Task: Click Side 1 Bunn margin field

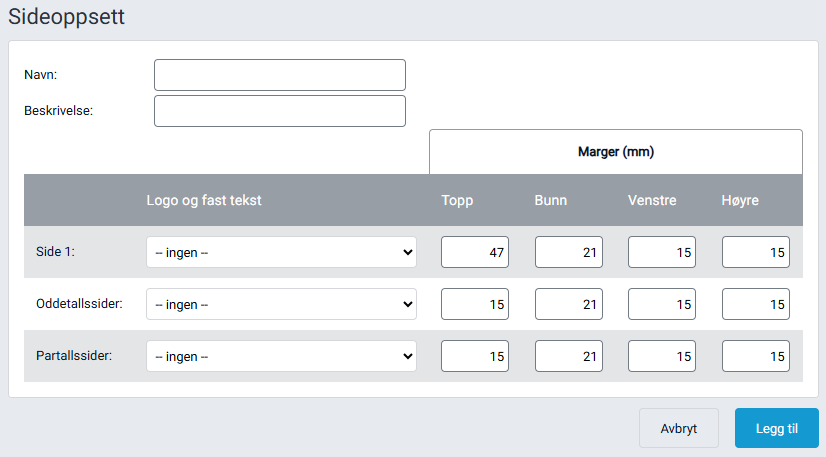Action: tap(568, 253)
